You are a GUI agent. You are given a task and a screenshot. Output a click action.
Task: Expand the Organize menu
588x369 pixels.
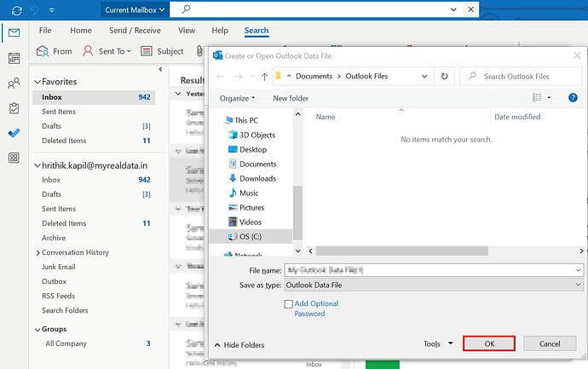(237, 98)
